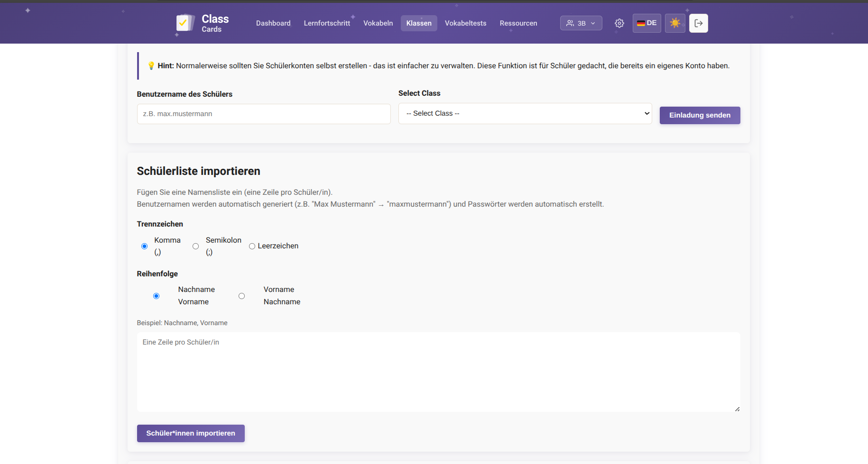Navigate to Ressourcen
The width and height of the screenshot is (868, 464).
518,23
